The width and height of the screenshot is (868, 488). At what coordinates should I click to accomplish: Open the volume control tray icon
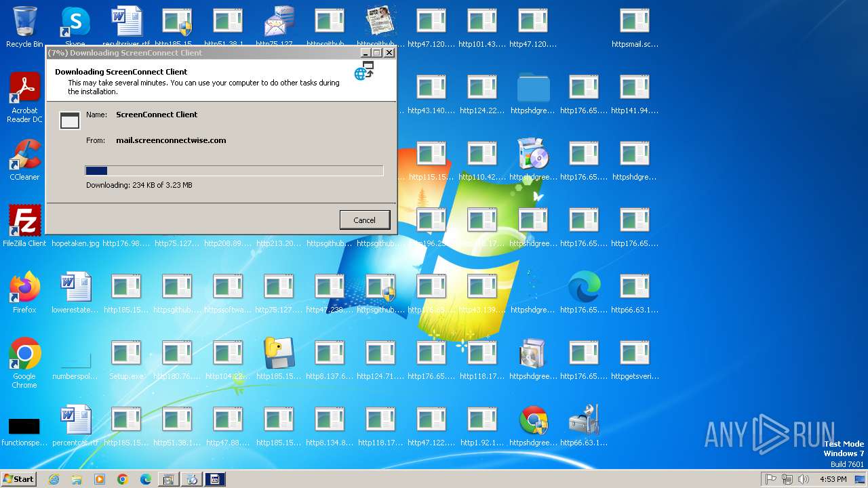[804, 479]
